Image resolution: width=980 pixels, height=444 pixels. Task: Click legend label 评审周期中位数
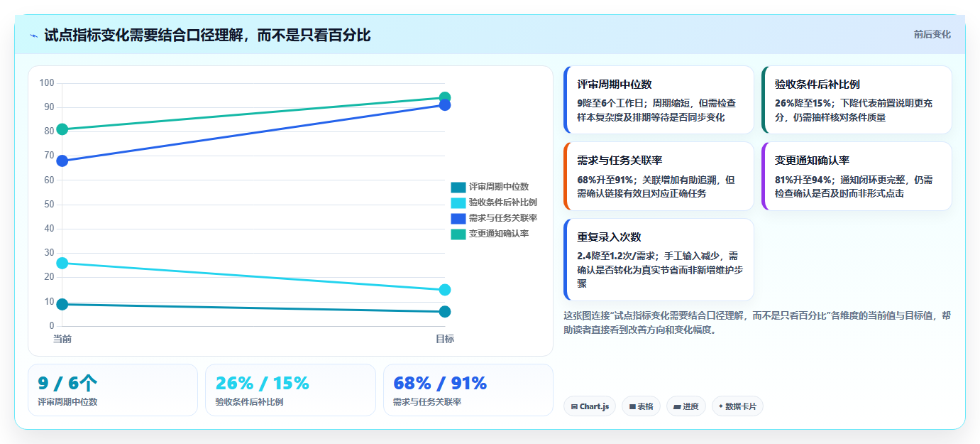coord(499,187)
